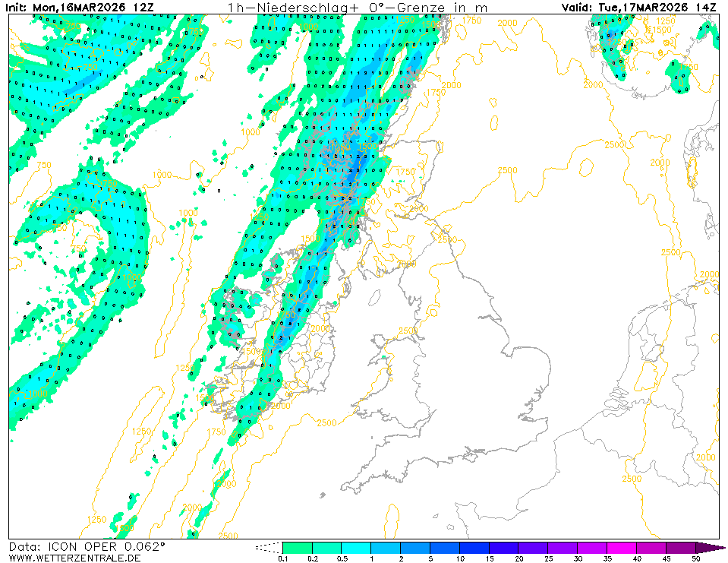
Task: Click the legend value label 5
Action: [430, 558]
